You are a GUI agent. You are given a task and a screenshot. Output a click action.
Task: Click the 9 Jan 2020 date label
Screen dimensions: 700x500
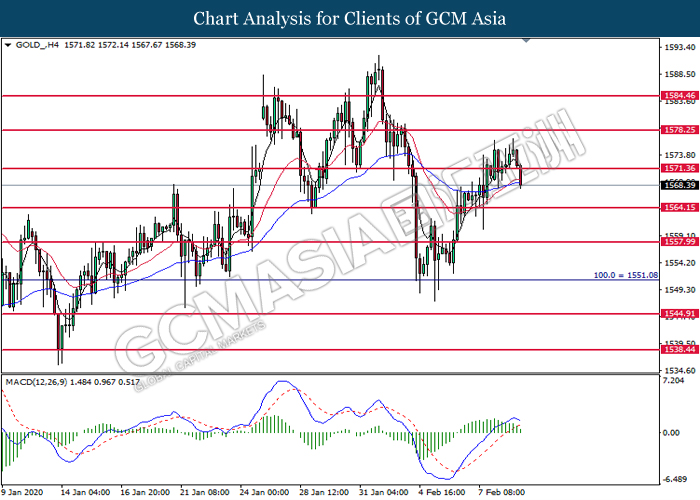click(23, 492)
